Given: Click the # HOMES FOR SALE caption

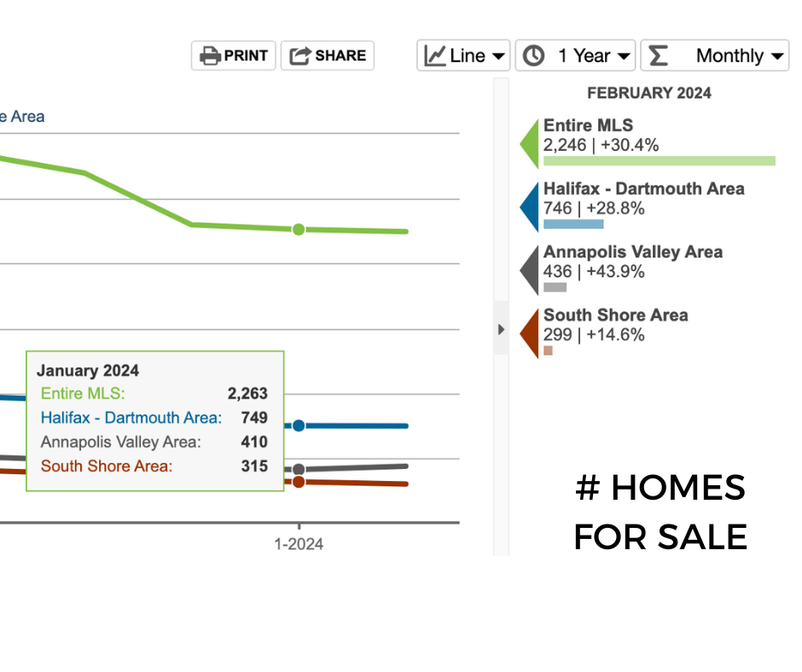Looking at the screenshot, I should [x=660, y=512].
